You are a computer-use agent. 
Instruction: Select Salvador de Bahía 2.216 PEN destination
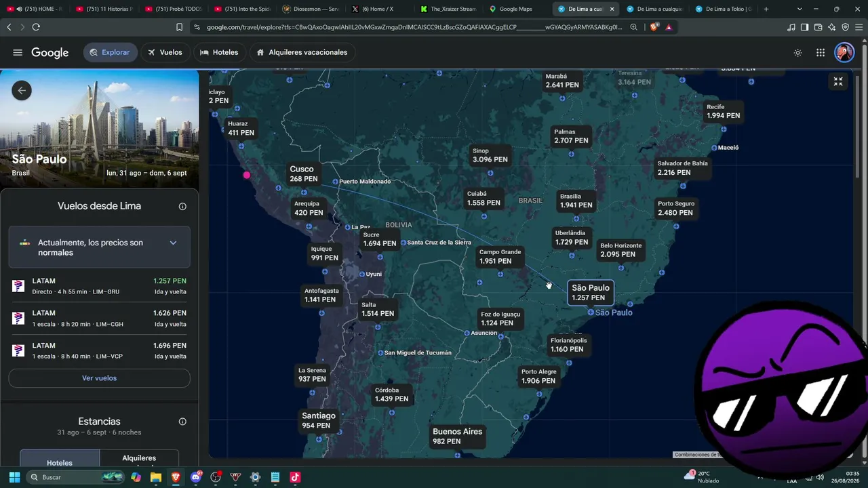coord(682,168)
